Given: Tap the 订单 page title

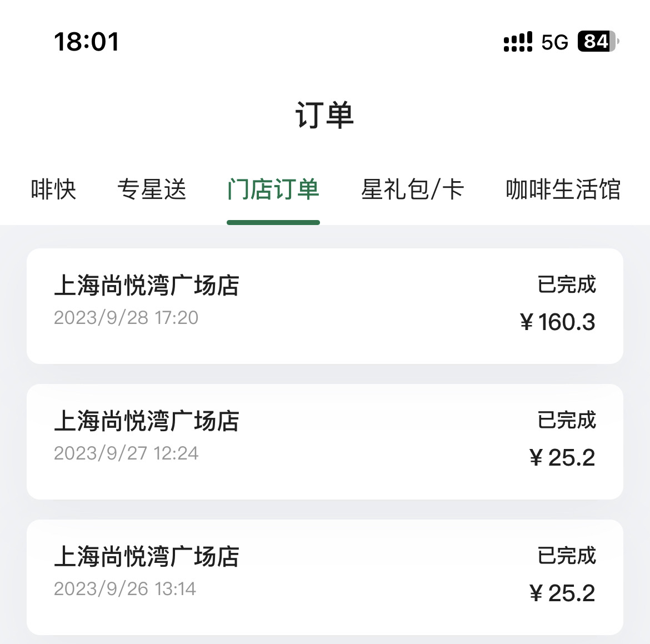Looking at the screenshot, I should (x=324, y=115).
